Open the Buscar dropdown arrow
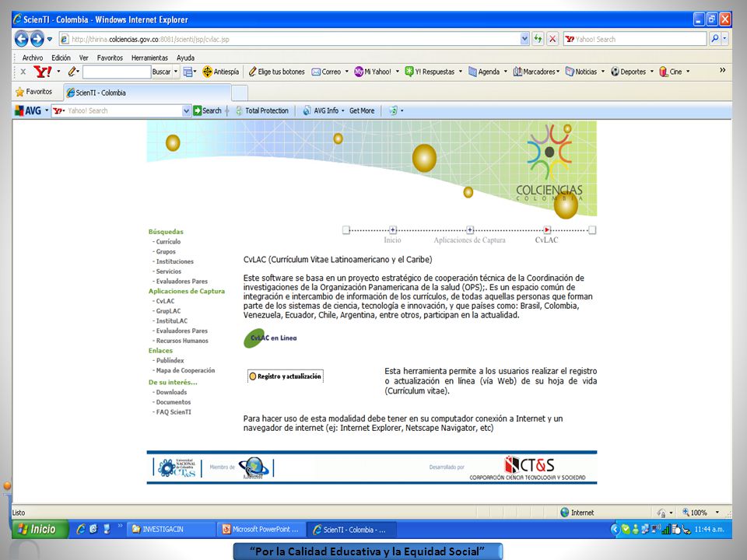 (x=176, y=72)
